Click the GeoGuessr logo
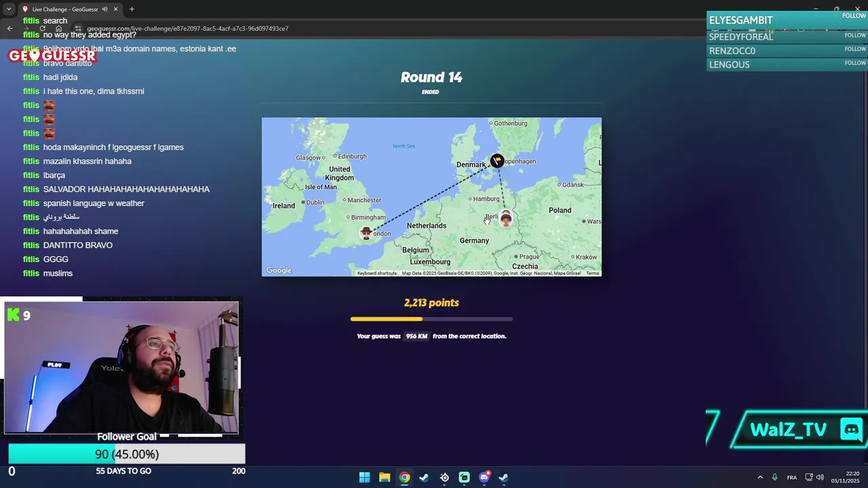868x488 pixels. pos(52,56)
